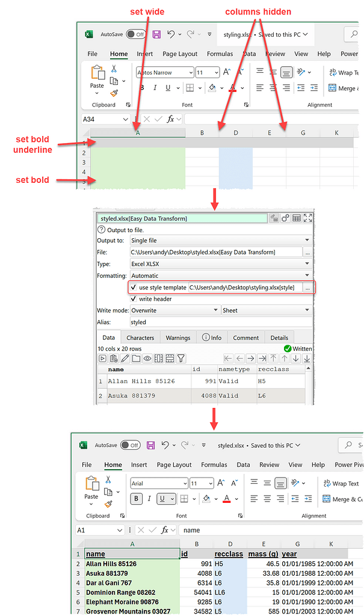
Task: Select cell Allan Hills 85126 in styled.xlsx sheet
Action: pyautogui.click(x=132, y=563)
